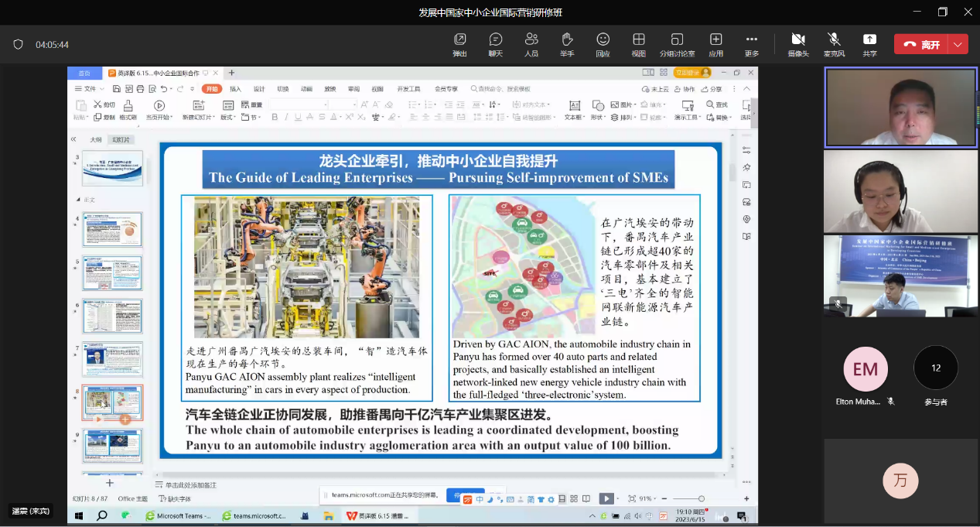Image resolution: width=980 pixels, height=527 pixels.
Task: Open the 审阅 (Review) ribbon tab
Action: tap(353, 89)
